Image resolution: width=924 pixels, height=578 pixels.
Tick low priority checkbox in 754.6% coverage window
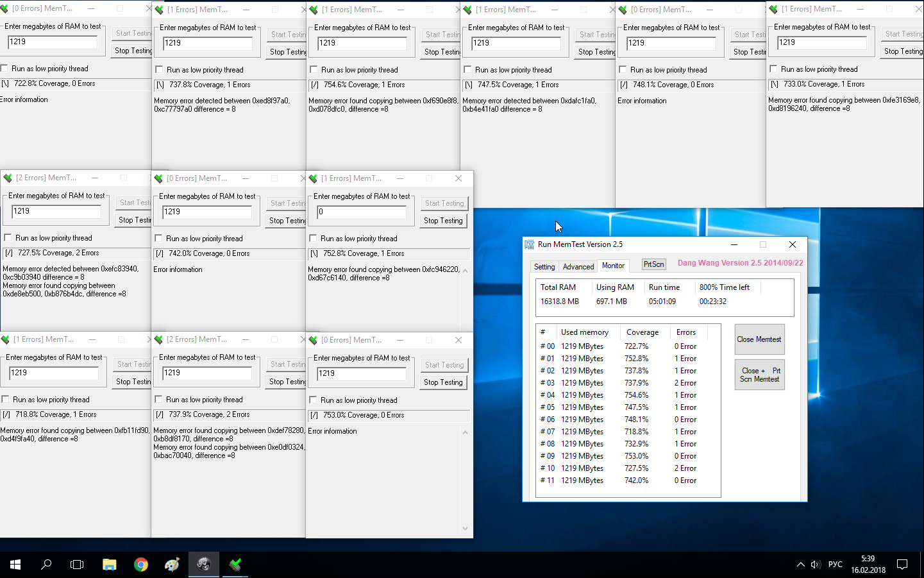[x=314, y=70]
